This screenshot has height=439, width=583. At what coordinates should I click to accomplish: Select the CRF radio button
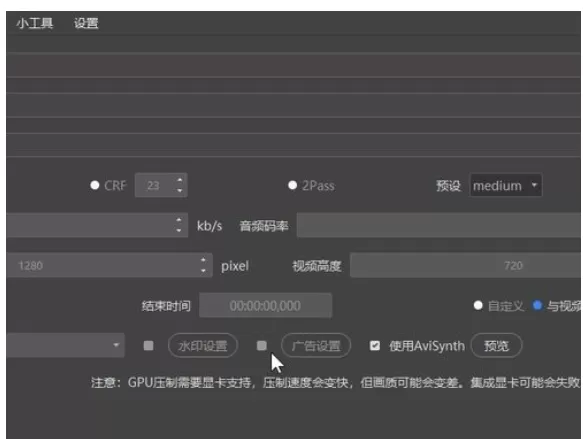pyautogui.click(x=95, y=185)
